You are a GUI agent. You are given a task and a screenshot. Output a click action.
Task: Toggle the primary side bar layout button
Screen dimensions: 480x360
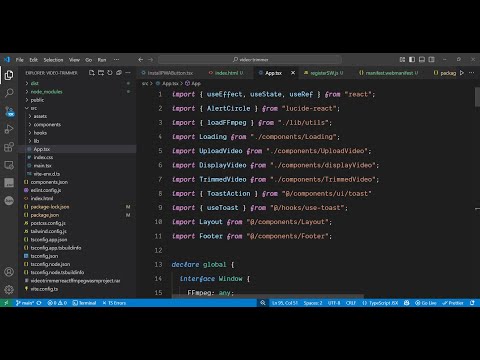click(412, 59)
